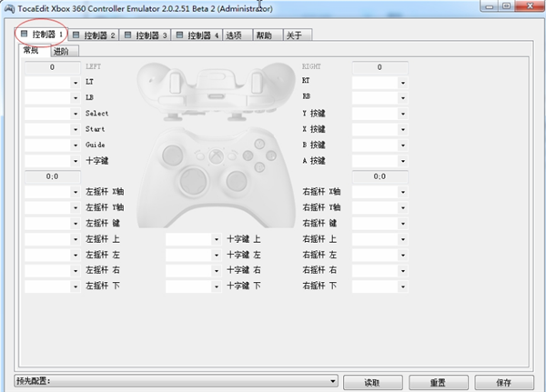Screen dimensions: 546x392
Task: Open the 选项 tab
Action: (238, 35)
